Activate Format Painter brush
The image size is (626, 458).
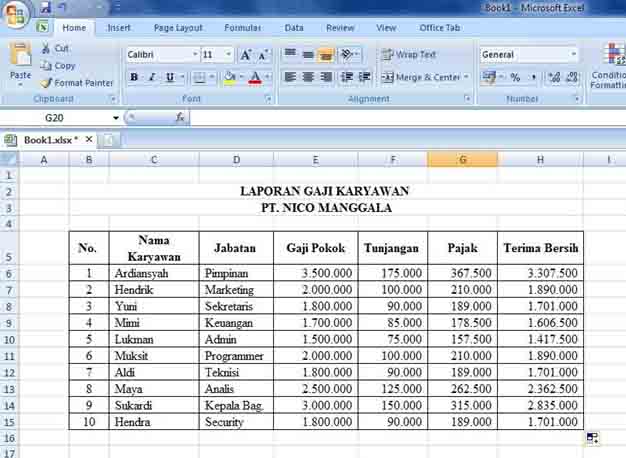pos(77,83)
